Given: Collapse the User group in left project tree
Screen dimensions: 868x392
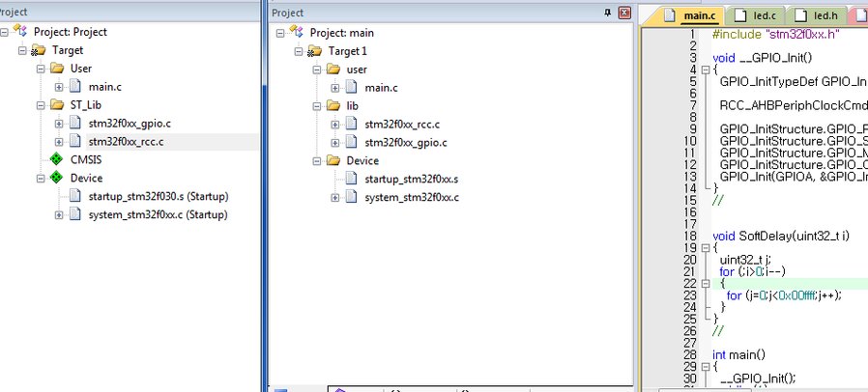Looking at the screenshot, I should click(41, 69).
